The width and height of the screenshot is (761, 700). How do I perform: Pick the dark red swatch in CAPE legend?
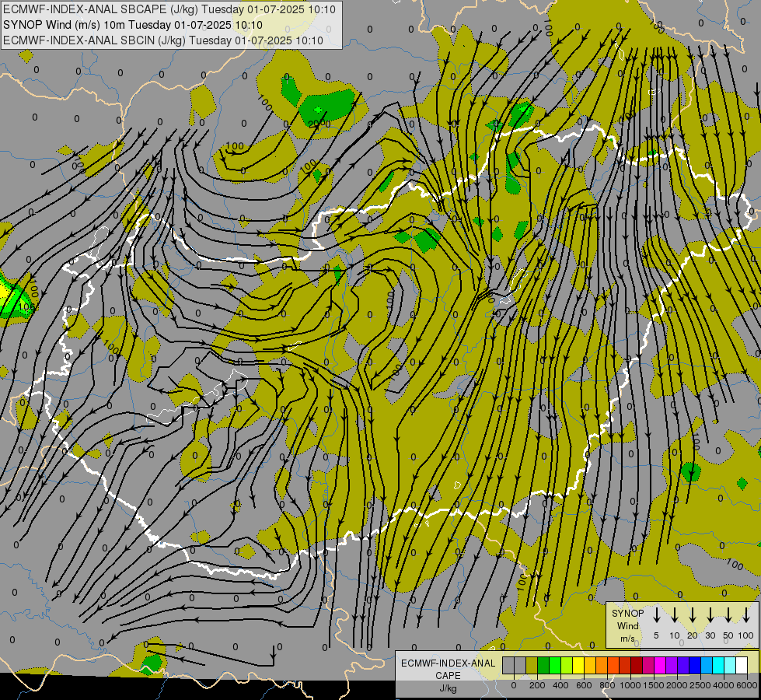(637, 665)
